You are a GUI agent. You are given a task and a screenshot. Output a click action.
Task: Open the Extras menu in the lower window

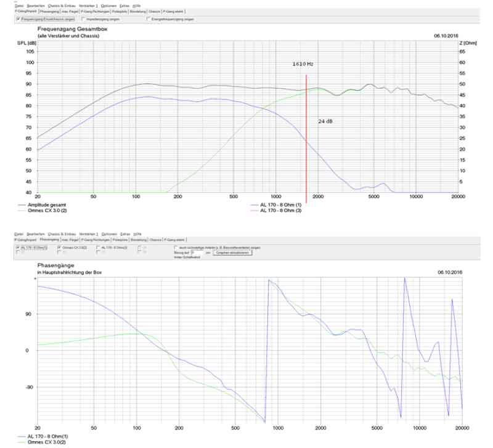pyautogui.click(x=125, y=234)
